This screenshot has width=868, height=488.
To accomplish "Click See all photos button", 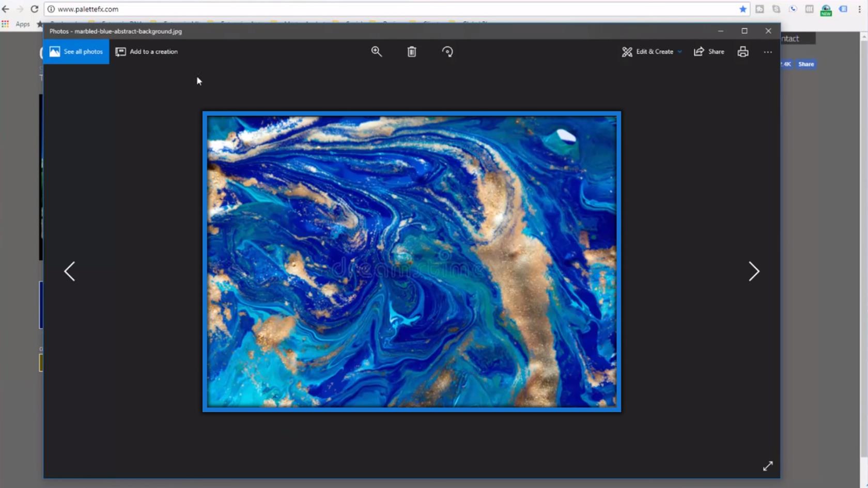I will click(76, 52).
